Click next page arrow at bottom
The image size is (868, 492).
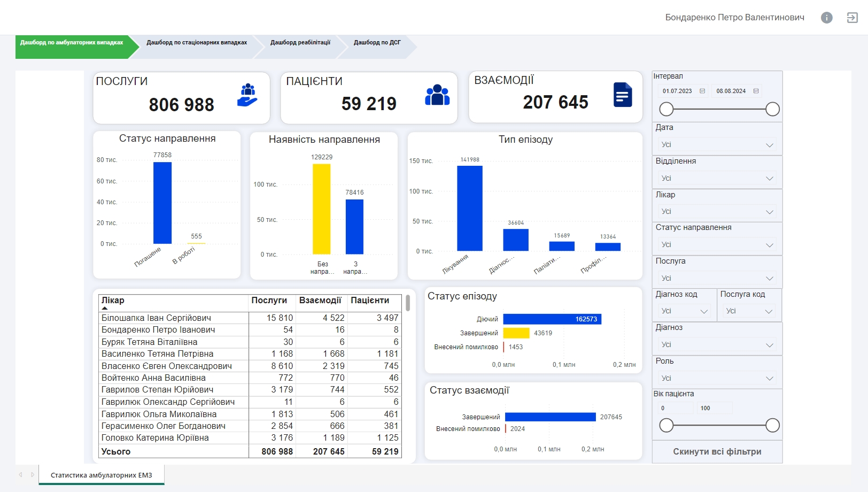click(x=33, y=474)
